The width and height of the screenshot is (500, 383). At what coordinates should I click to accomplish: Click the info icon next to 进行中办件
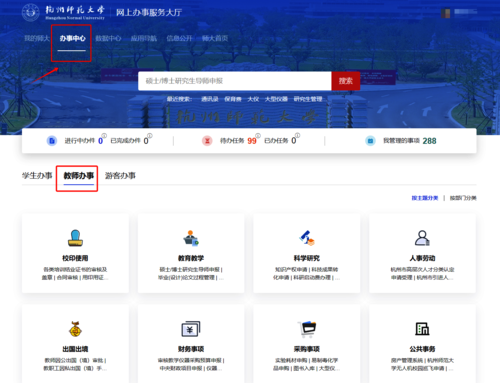pos(104,136)
